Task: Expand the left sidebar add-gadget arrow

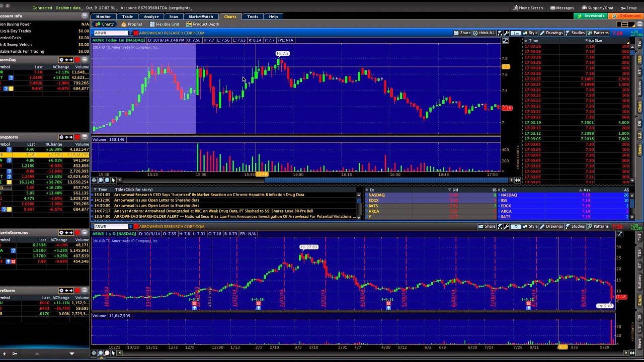Action: [72, 353]
